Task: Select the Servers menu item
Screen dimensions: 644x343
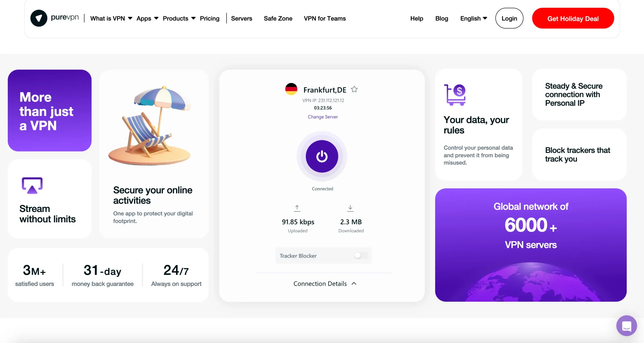Action: 242,18
